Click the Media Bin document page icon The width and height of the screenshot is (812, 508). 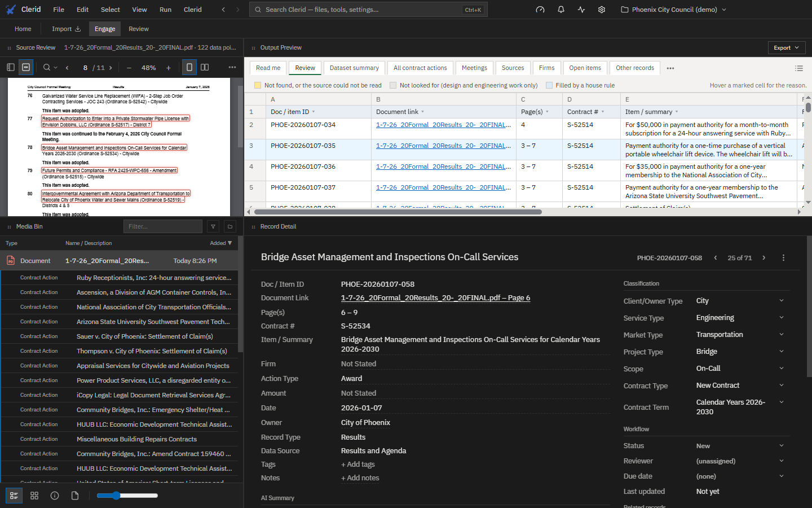point(75,496)
